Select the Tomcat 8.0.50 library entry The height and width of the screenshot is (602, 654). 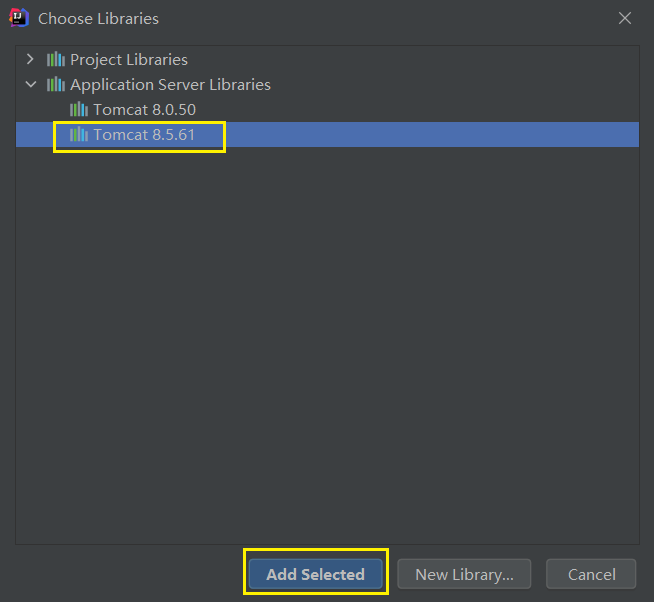144,110
